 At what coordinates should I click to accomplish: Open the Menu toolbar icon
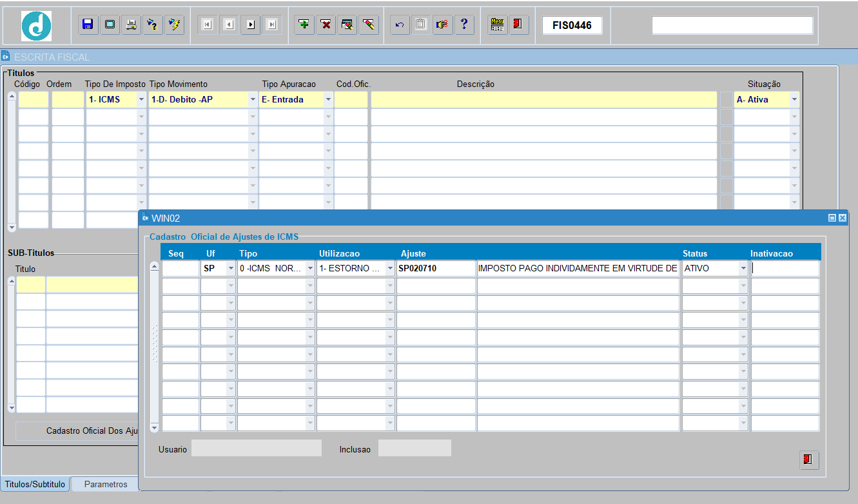[497, 25]
